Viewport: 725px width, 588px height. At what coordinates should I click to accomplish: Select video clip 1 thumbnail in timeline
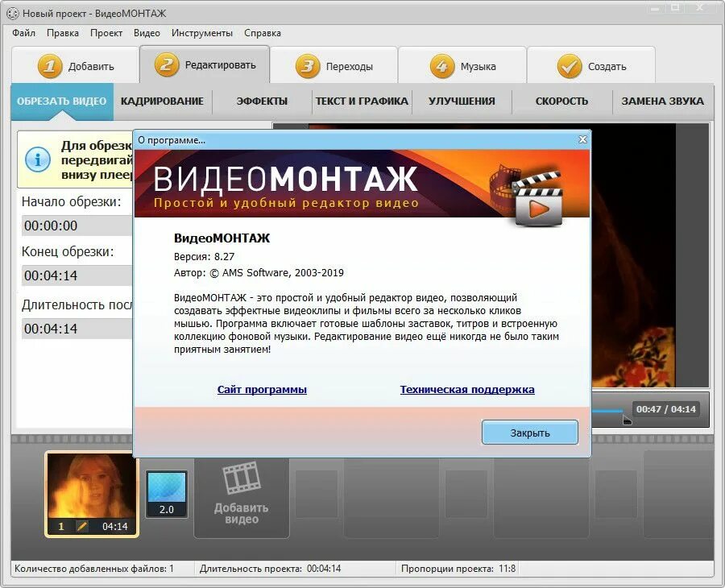tap(92, 494)
